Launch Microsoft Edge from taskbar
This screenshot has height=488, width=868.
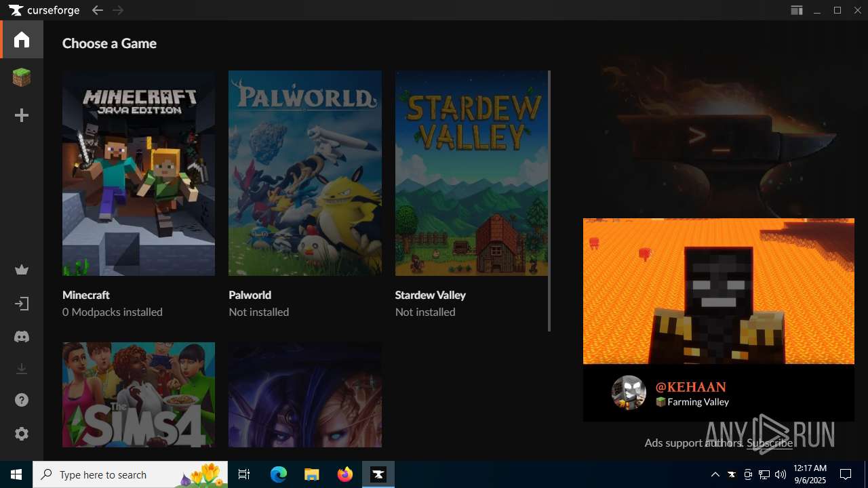point(279,474)
